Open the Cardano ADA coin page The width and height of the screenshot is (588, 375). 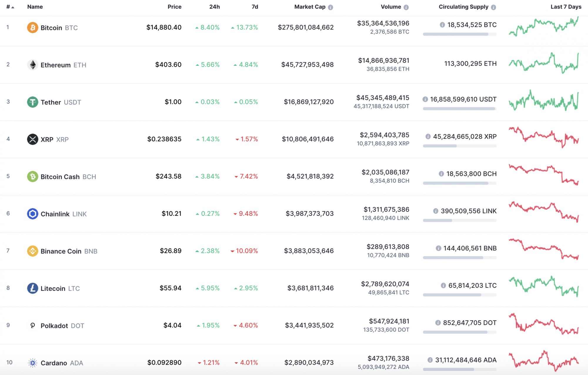(x=62, y=363)
